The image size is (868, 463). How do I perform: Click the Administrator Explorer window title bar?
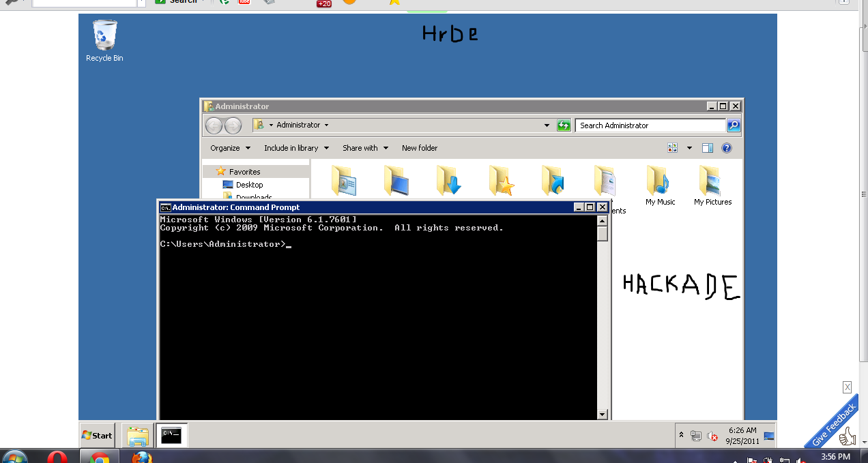[x=454, y=106]
